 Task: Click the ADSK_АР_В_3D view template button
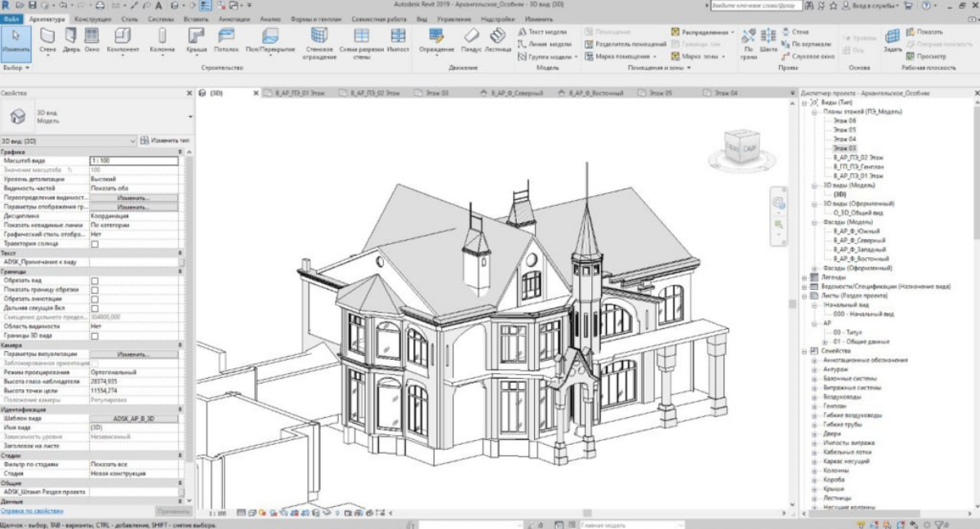(x=133, y=418)
